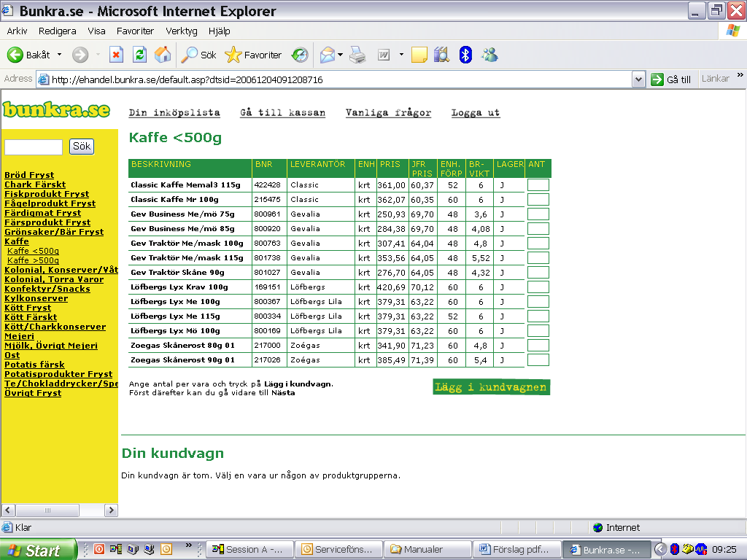747x560 pixels.
Task: Click the page icon beside the address URL
Action: click(43, 79)
